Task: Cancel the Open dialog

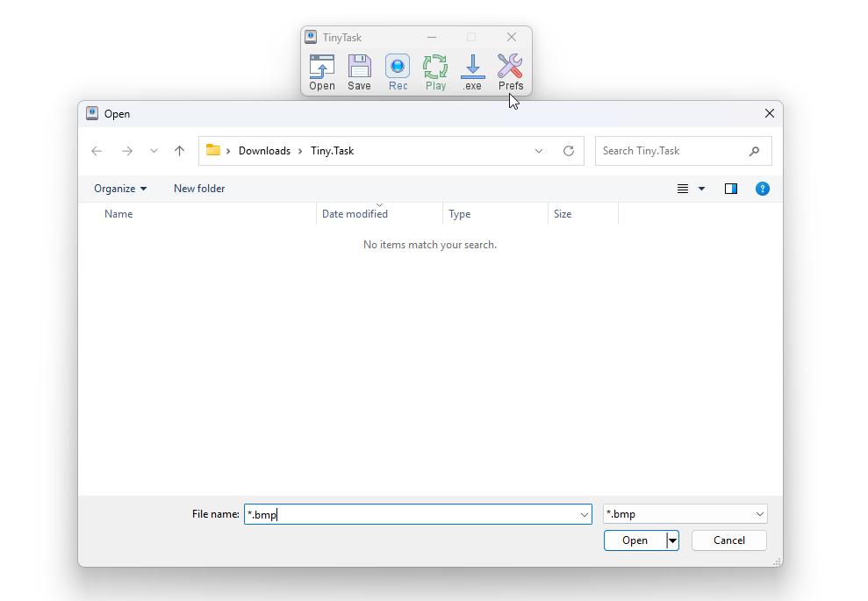Action: (729, 540)
